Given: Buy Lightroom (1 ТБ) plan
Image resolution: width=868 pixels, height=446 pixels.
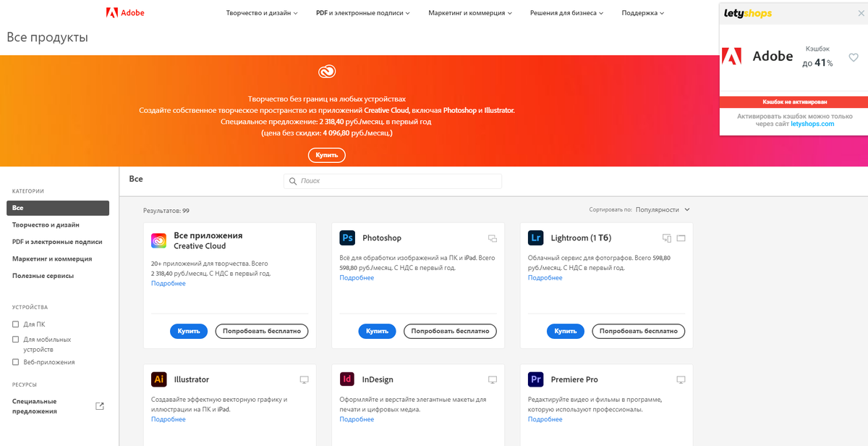Looking at the screenshot, I should click(566, 331).
